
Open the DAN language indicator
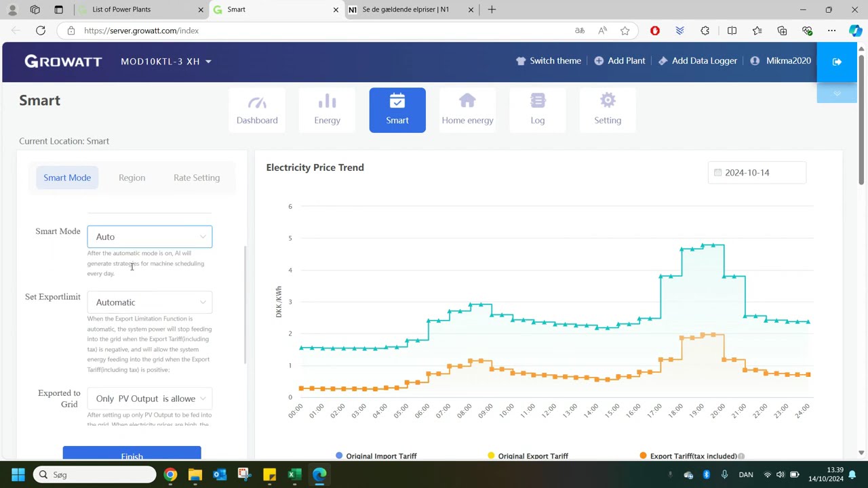(745, 474)
